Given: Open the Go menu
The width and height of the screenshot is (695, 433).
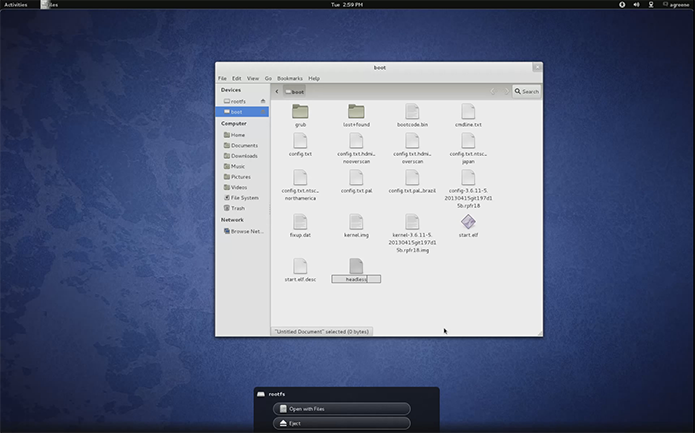Looking at the screenshot, I should coord(268,78).
